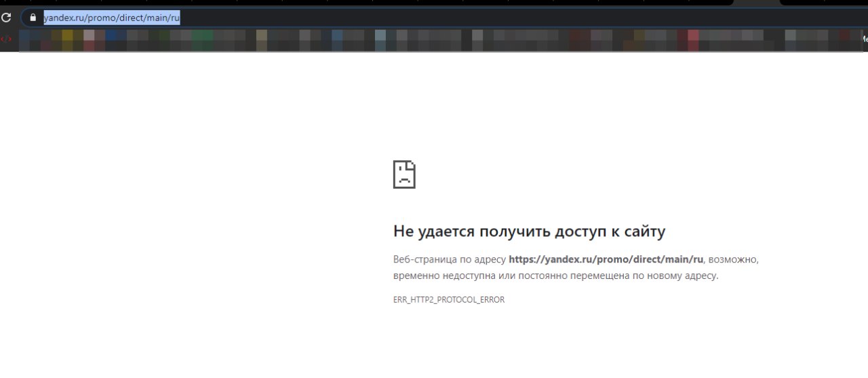Click the bold https://yandex.ru/promo/direct/main/ru address text
Viewport: 868px width, 378px height.
coord(606,259)
